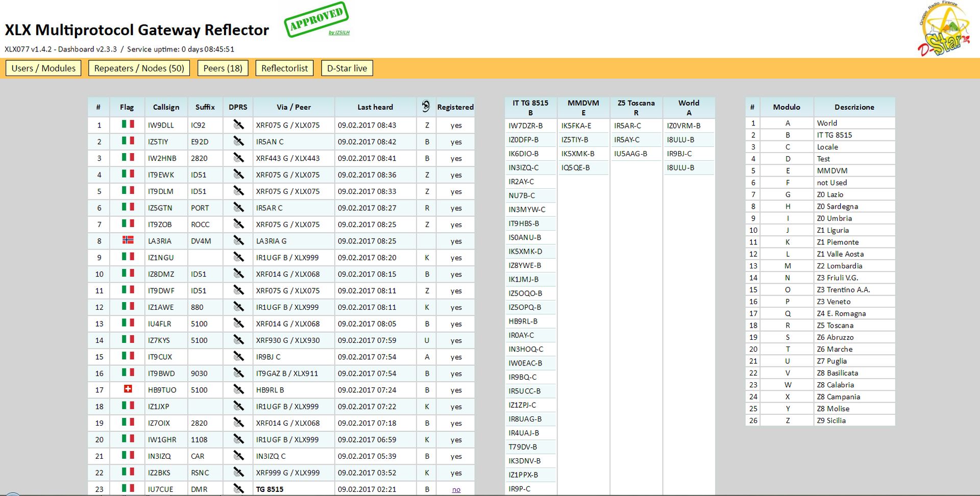Click the Italian flag for IZ7OIX
This screenshot has height=496, width=980.
click(128, 422)
